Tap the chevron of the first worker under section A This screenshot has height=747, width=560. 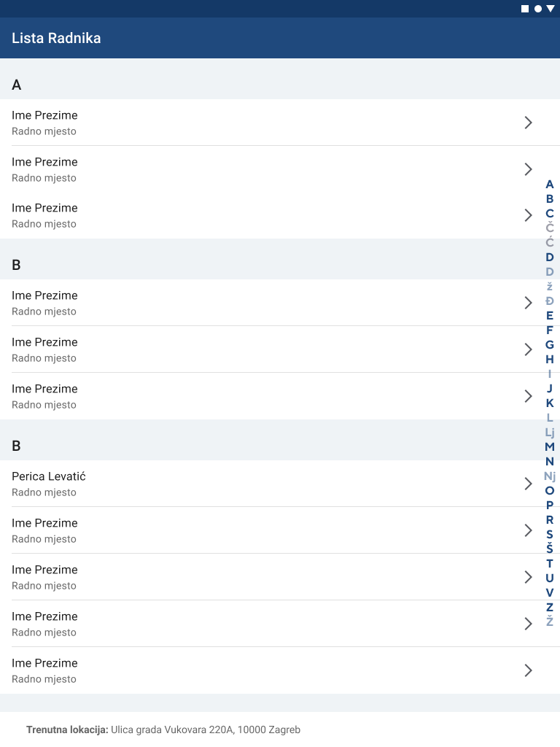(529, 123)
